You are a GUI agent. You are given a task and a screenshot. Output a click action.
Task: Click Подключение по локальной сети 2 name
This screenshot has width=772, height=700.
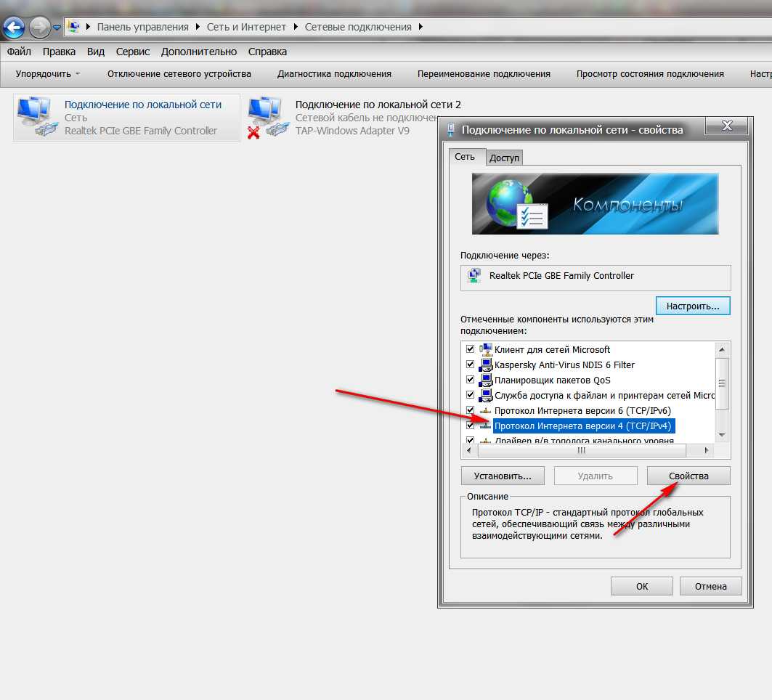378,105
